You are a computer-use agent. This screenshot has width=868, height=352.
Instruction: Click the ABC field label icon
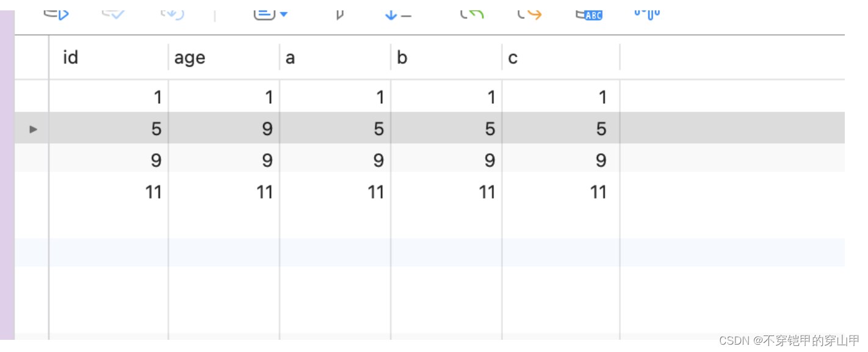click(x=589, y=13)
